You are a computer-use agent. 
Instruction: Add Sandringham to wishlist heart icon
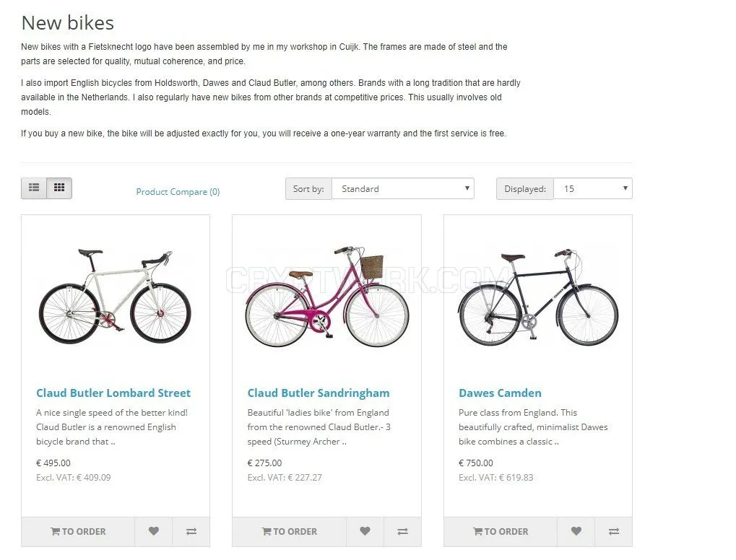pos(365,531)
